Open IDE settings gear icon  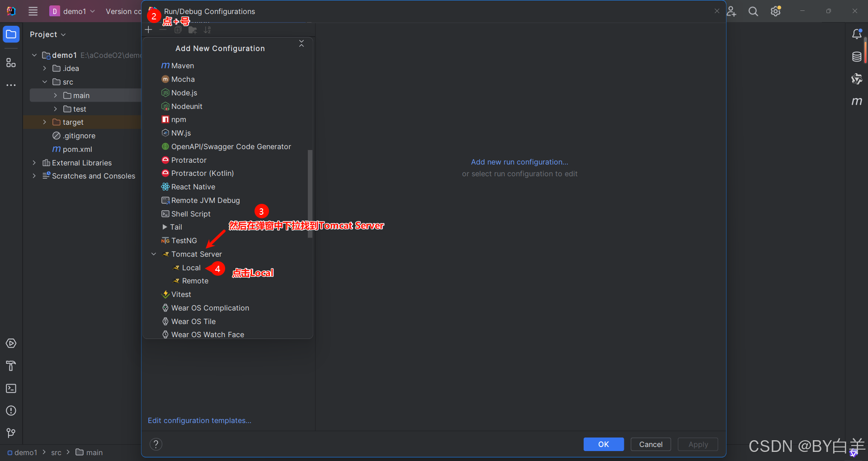pyautogui.click(x=776, y=11)
